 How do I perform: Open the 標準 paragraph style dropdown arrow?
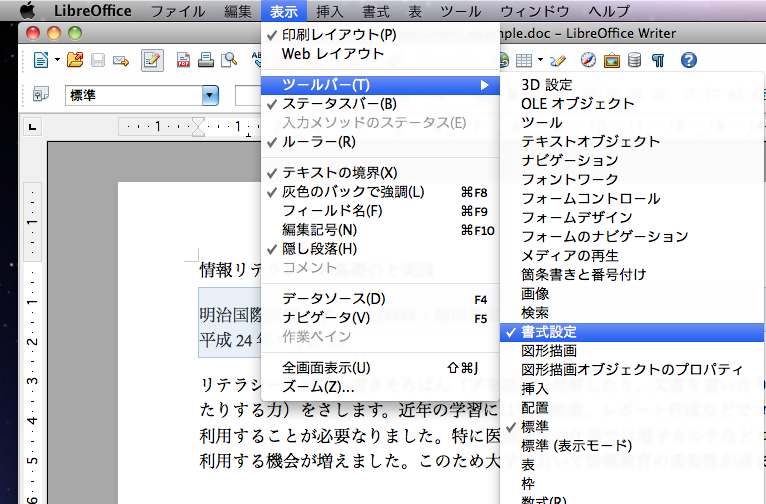[210, 95]
